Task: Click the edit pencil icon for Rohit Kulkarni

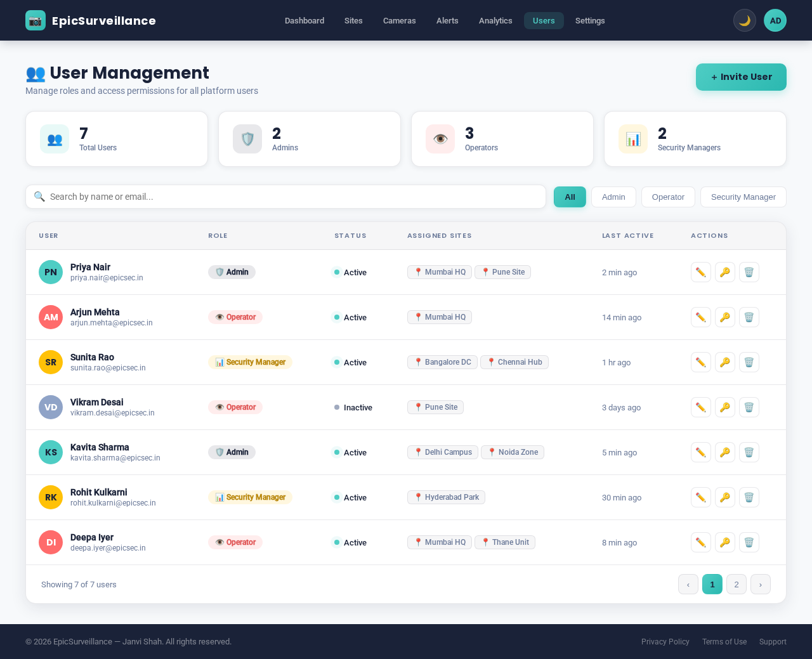Action: (700, 497)
